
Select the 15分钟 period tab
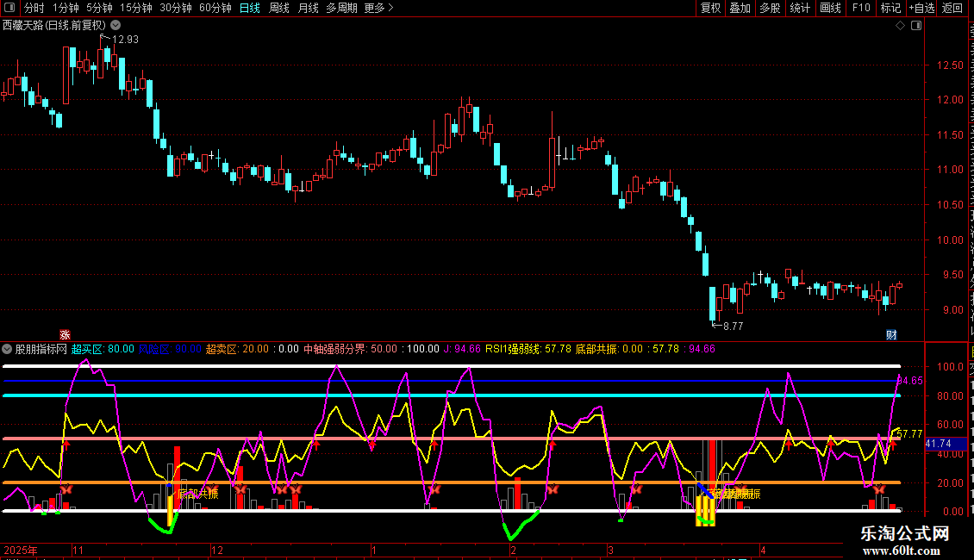pos(135,8)
